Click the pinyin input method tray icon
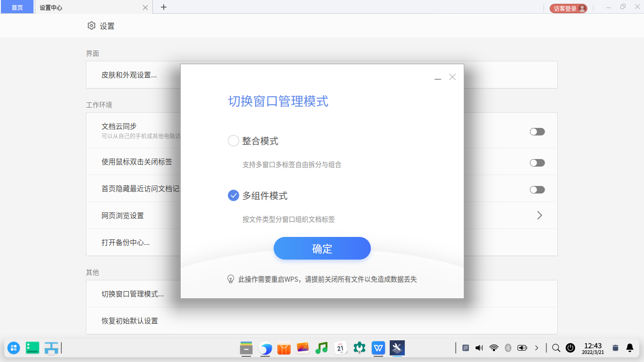Screen dimensions: 644x362 [465, 348]
